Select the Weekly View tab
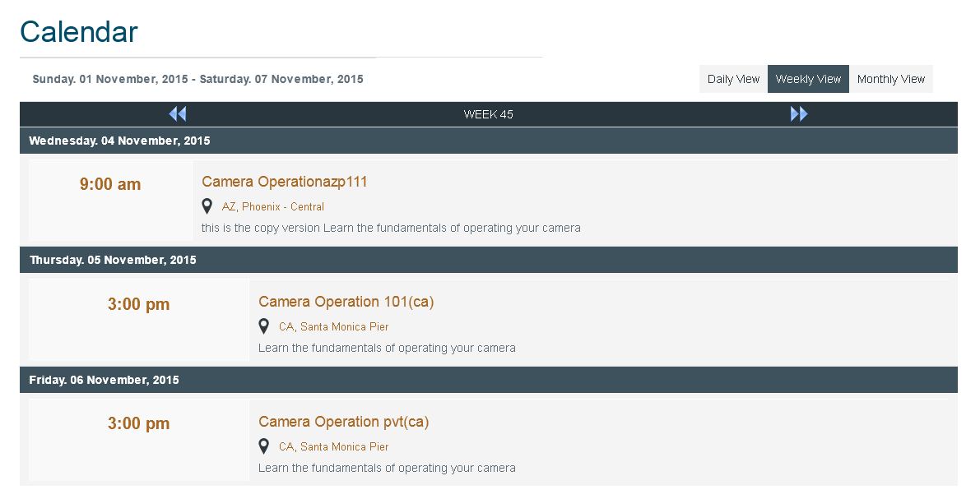Image resolution: width=980 pixels, height=499 pixels. pos(808,79)
